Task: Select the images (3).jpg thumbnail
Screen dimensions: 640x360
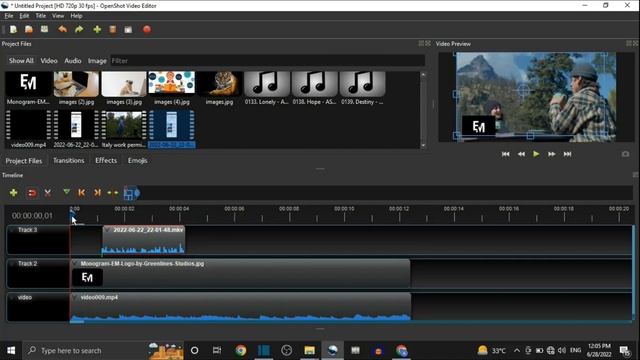Action: tap(124, 84)
